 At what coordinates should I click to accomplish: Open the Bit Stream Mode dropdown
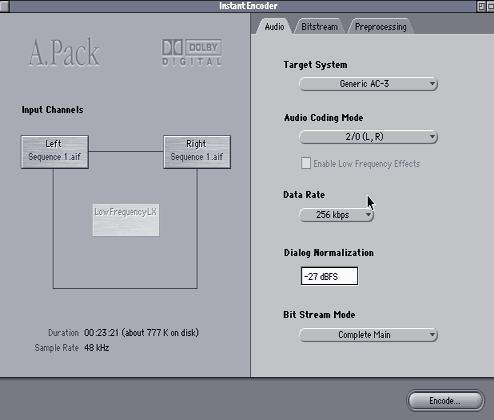(x=368, y=335)
